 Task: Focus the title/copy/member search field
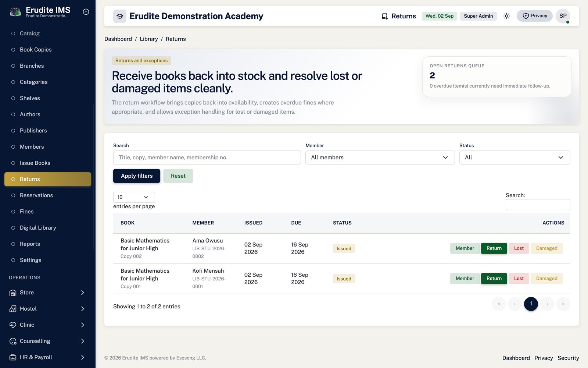[x=207, y=158]
